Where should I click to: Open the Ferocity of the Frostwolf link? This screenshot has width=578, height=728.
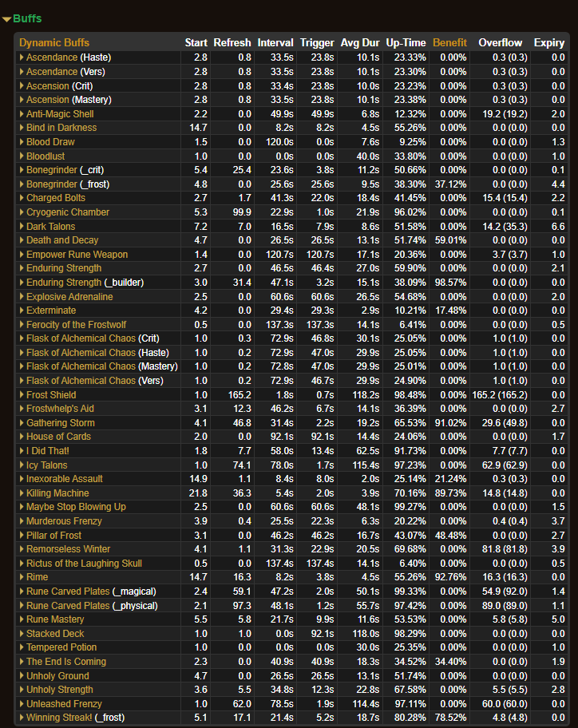point(76,325)
